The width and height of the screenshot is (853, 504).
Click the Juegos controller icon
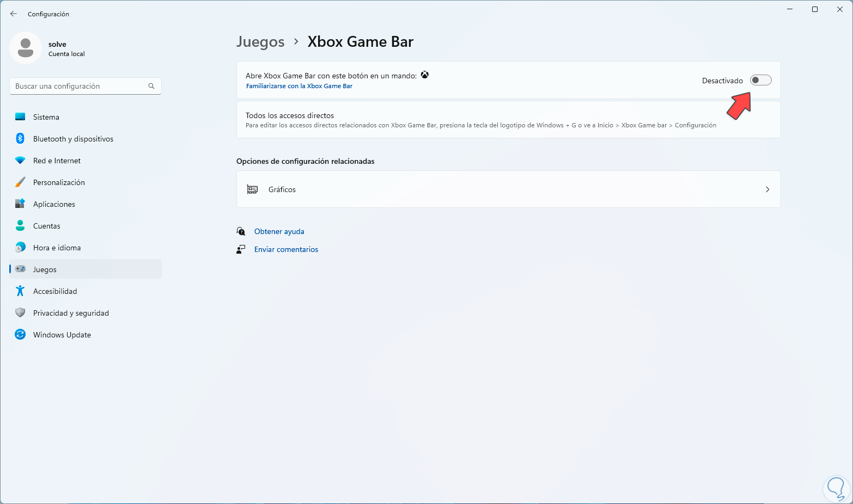(x=20, y=269)
